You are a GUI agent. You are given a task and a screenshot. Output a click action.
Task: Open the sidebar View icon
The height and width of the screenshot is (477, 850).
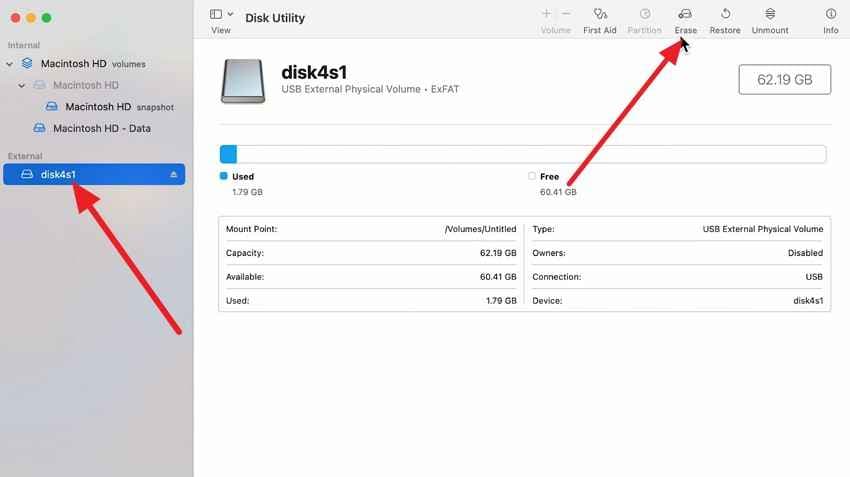216,14
